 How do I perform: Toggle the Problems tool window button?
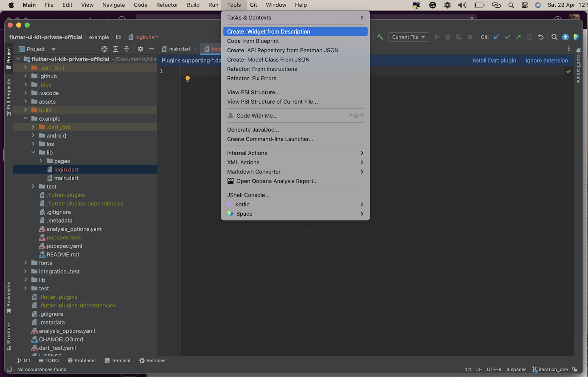[x=82, y=360]
